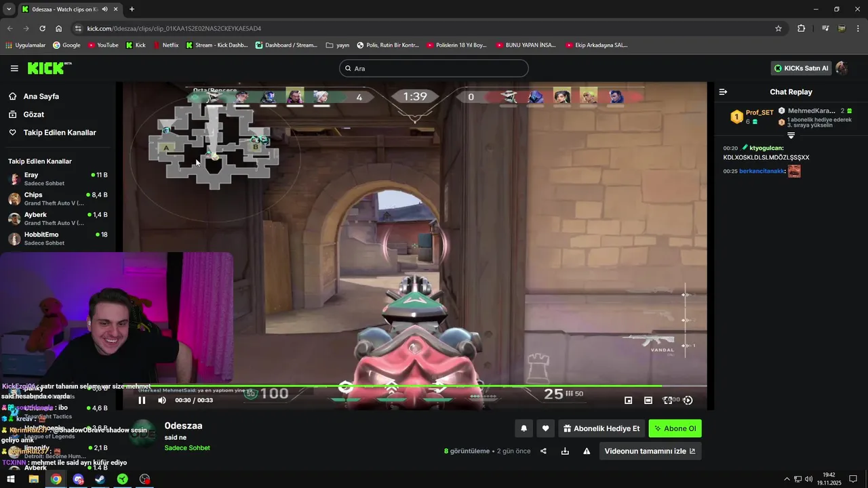Download the clip with the download icon
868x488 pixels.
point(565,451)
